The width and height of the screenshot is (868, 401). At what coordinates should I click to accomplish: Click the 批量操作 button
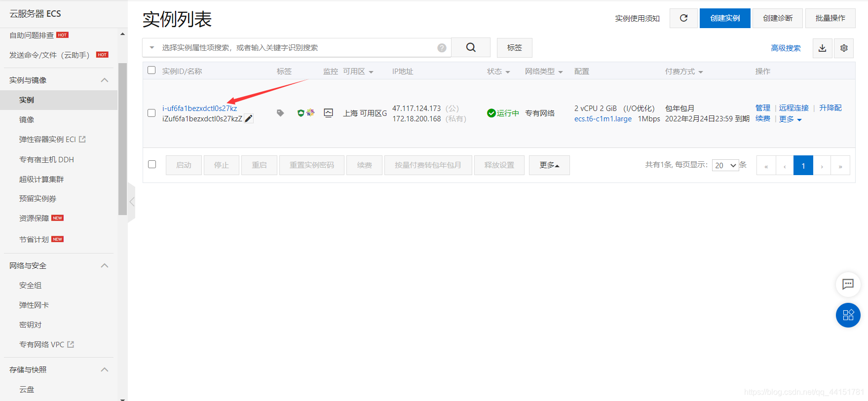(x=830, y=18)
